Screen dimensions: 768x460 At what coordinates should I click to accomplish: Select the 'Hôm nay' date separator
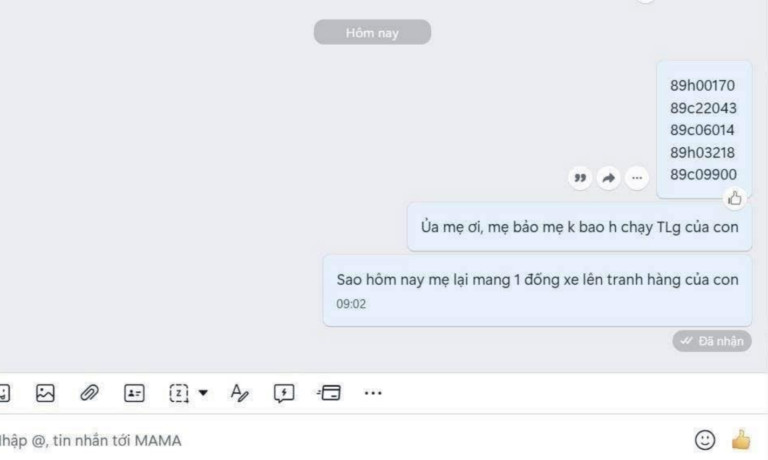[372, 32]
